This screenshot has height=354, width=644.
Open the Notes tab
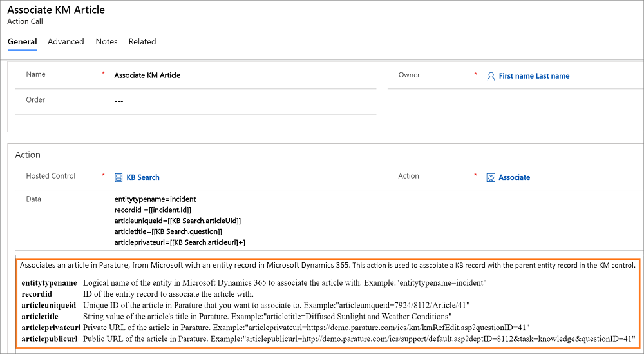pos(106,41)
